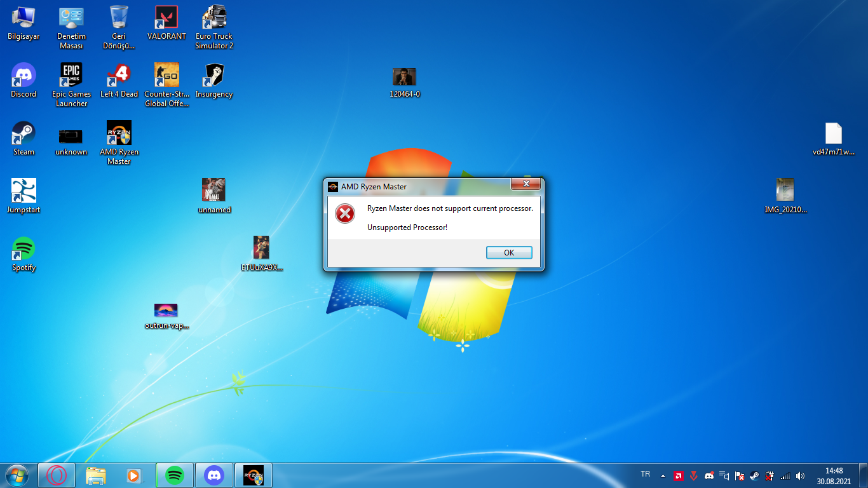Open Discord from the system tray
Viewport: 868px width, 488px height.
pos(709,476)
